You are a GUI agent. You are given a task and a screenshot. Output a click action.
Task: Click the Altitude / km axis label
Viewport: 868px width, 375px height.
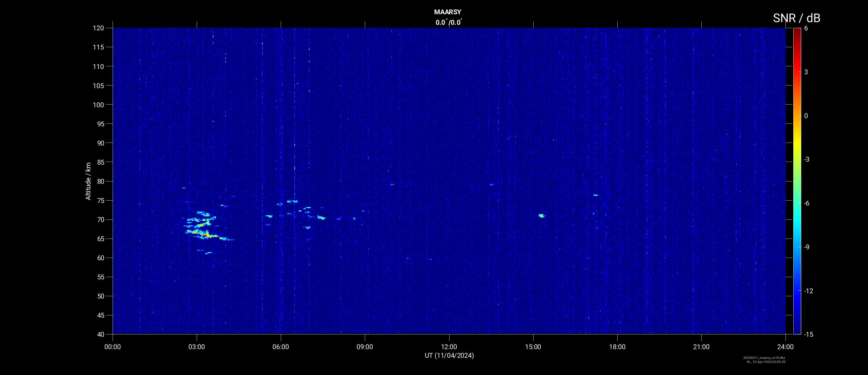coord(88,181)
